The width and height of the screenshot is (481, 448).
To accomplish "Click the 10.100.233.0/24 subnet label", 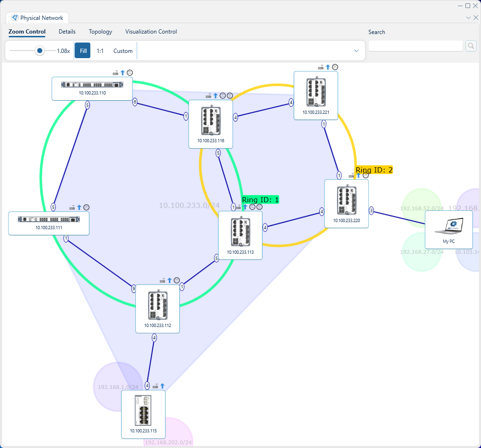I will pyautogui.click(x=189, y=205).
